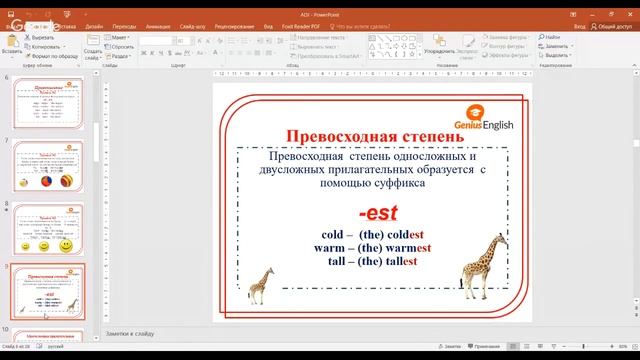Click the Notes (Заметки) status bar button
640x360 pixels.
point(449,347)
